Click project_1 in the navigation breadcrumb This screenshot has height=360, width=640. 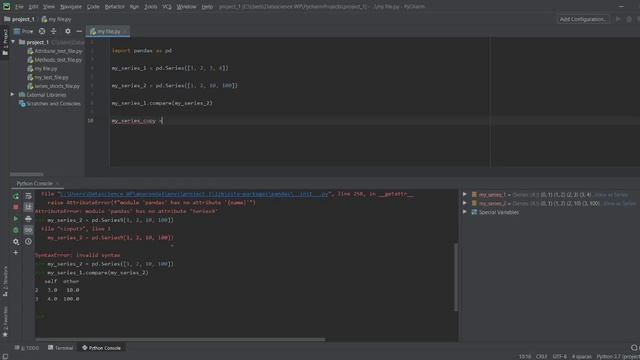tap(19, 19)
